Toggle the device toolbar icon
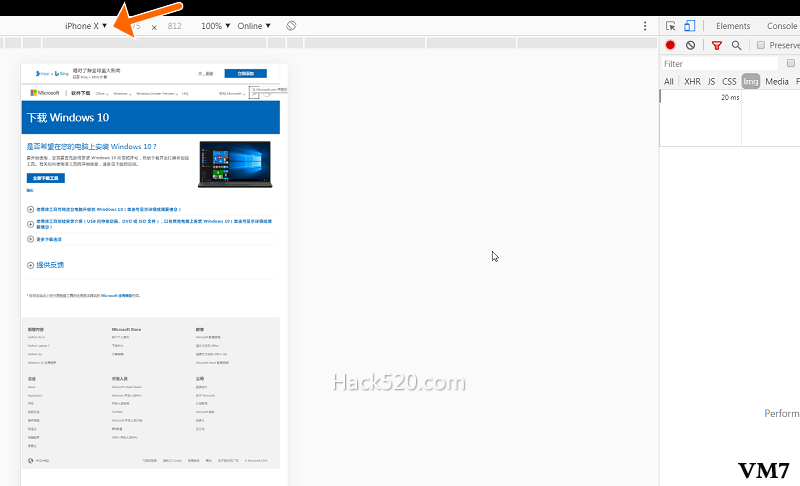The width and height of the screenshot is (800, 486). pos(689,26)
